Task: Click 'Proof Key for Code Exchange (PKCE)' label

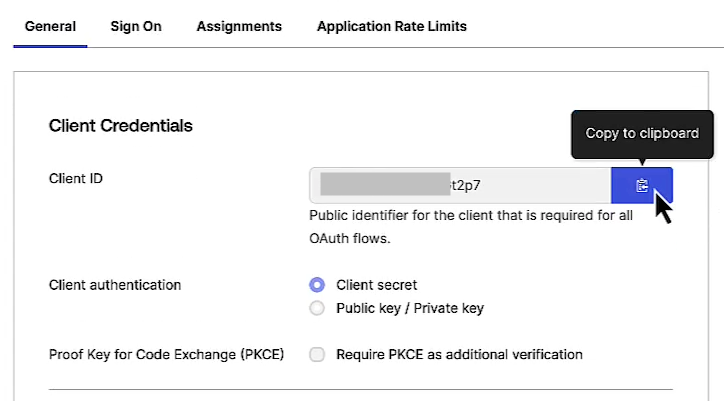Action: point(166,354)
